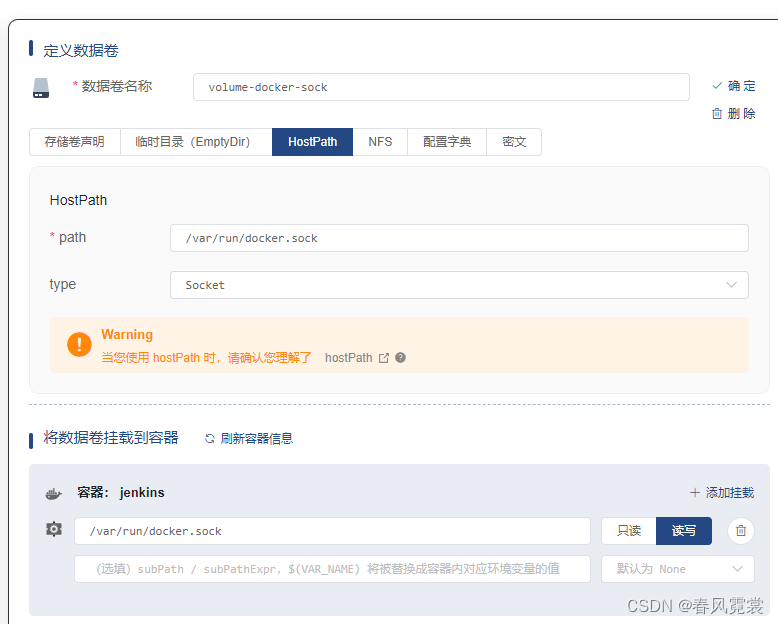Click the refresh container info icon
778x624 pixels.
(210, 438)
